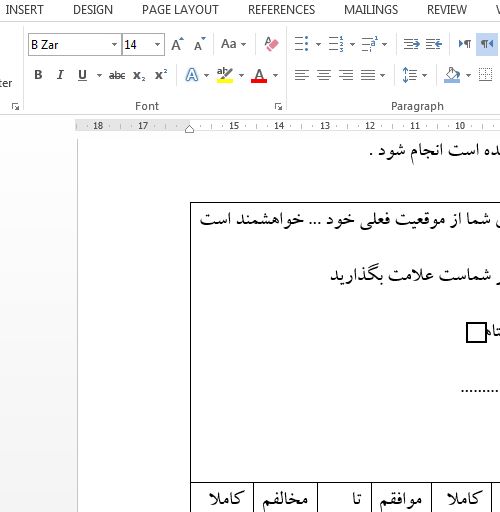Clear all formatting with eraser icon

[271, 44]
